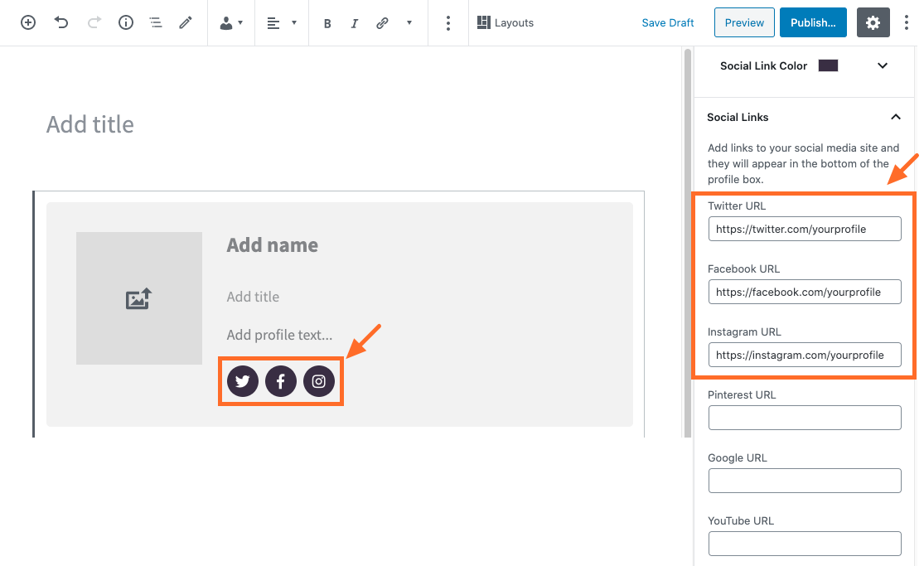Click the Instagram URL input field

pyautogui.click(x=805, y=355)
